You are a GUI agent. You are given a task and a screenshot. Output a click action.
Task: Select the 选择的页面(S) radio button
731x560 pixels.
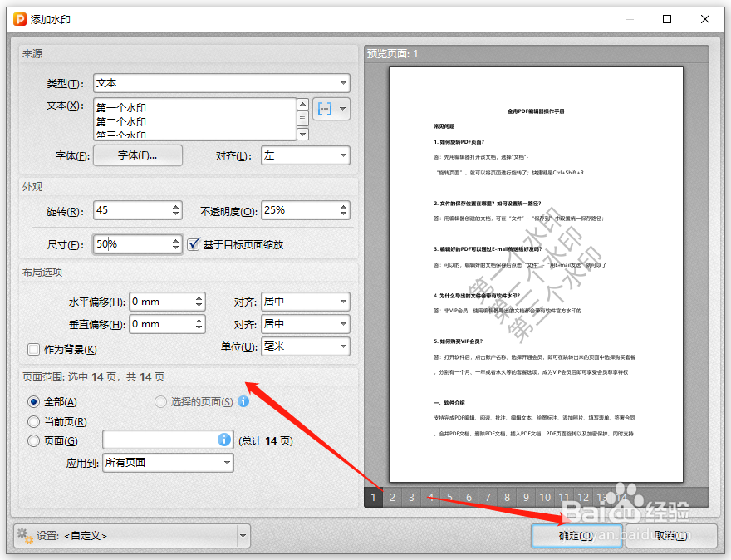160,401
